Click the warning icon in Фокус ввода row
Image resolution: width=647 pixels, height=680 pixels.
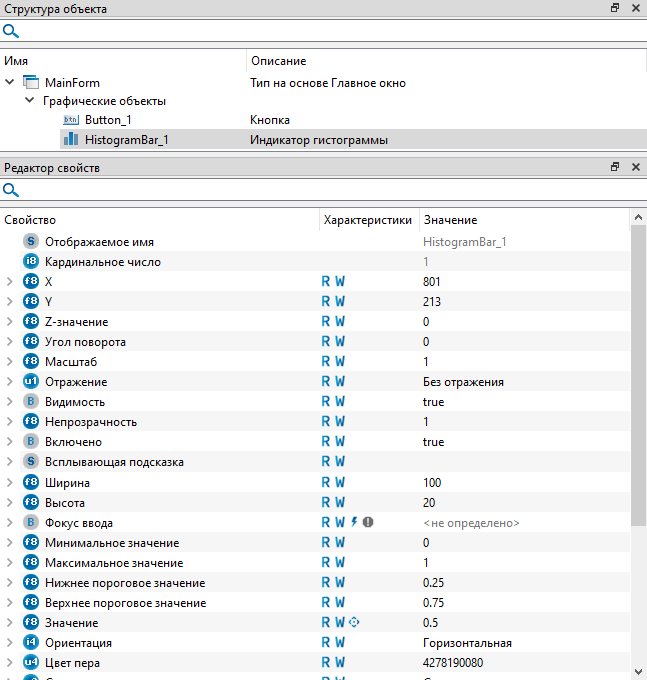[x=368, y=522]
